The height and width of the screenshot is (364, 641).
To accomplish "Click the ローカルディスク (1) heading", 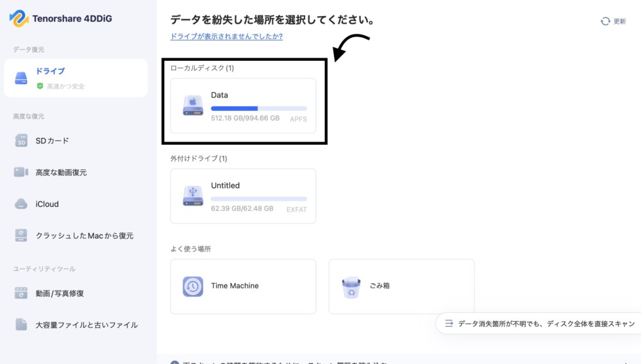I will click(202, 68).
